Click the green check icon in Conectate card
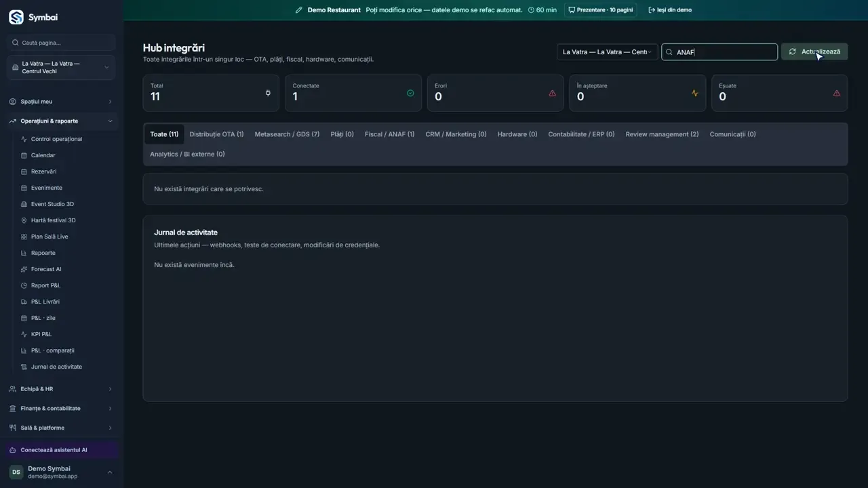 (410, 93)
